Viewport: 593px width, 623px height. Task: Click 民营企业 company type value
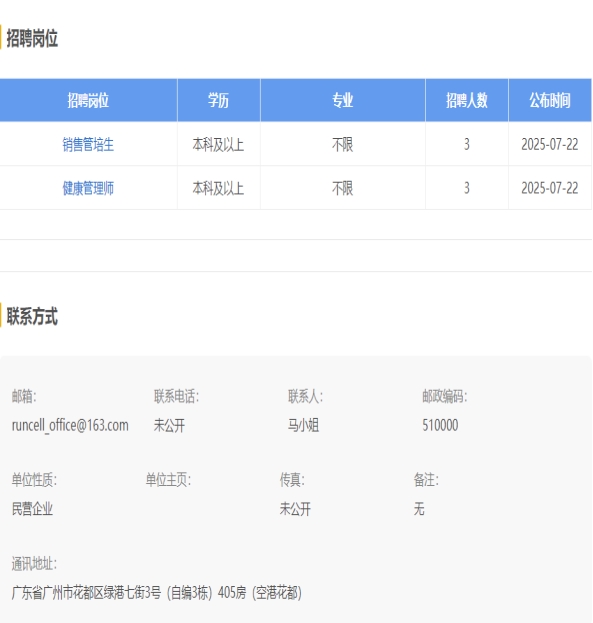(32, 509)
